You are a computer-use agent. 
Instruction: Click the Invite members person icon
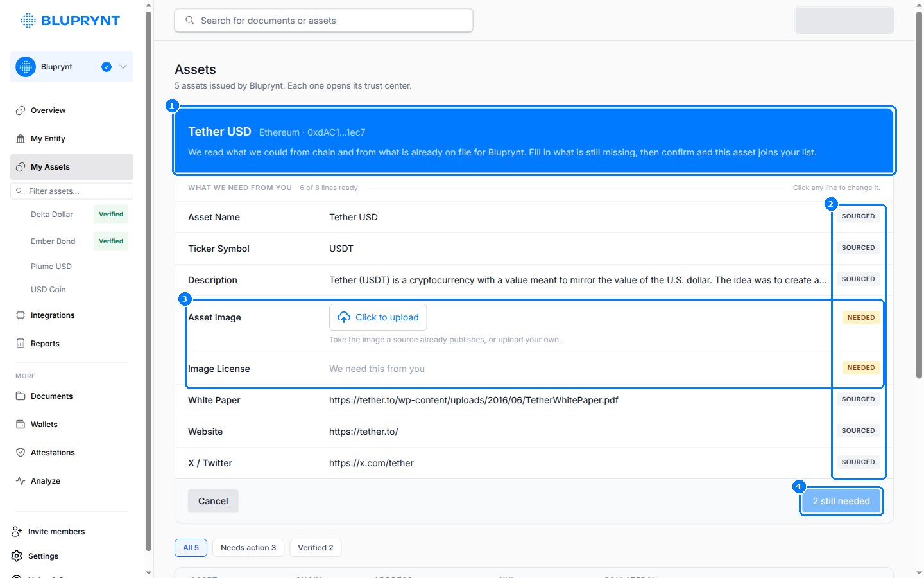click(17, 532)
